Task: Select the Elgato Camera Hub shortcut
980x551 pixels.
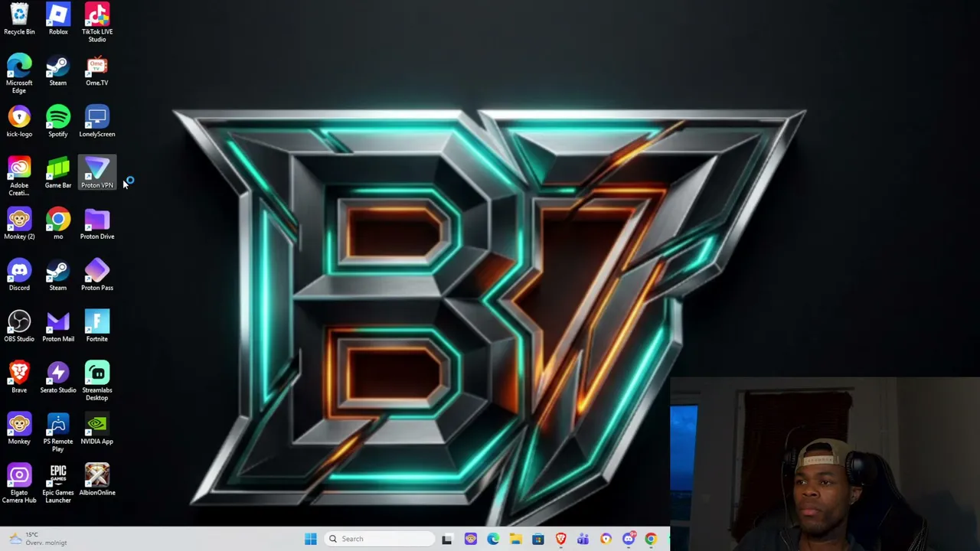Action: tap(19, 484)
